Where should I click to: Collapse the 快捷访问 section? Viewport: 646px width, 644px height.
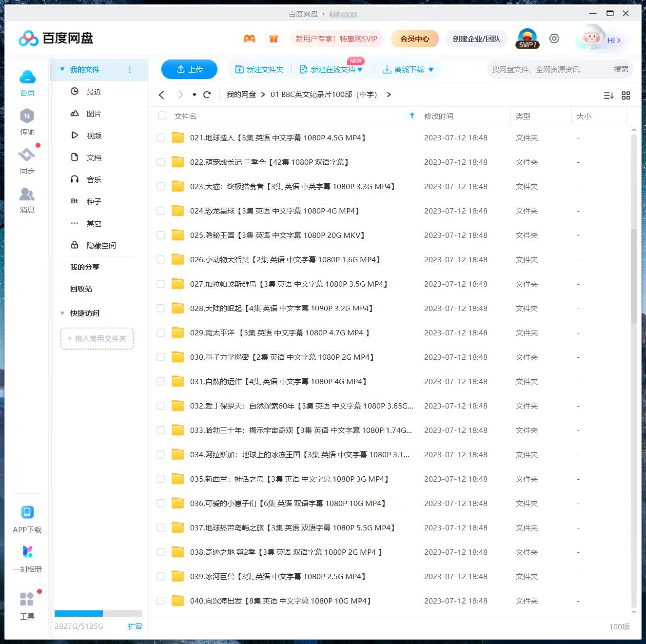tap(62, 313)
